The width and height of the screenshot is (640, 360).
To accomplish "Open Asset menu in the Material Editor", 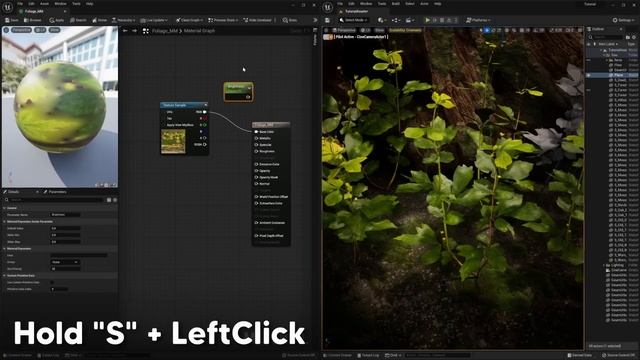I will pos(44,4).
